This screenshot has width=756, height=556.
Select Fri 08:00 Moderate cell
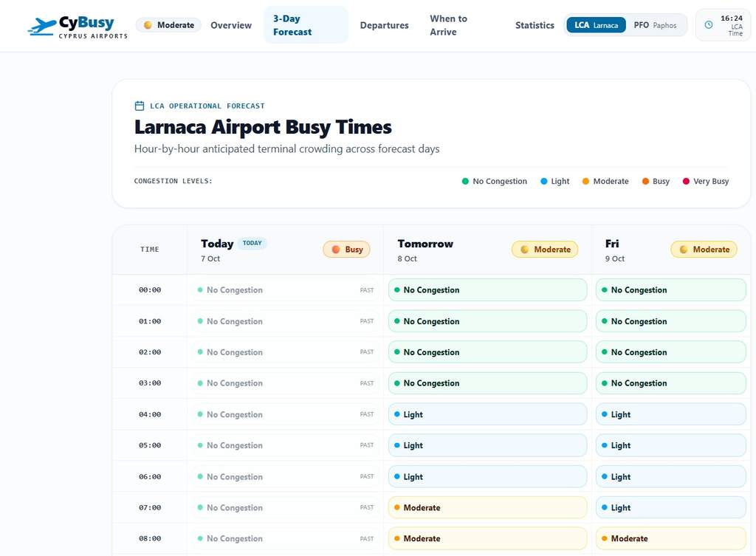[x=670, y=538]
